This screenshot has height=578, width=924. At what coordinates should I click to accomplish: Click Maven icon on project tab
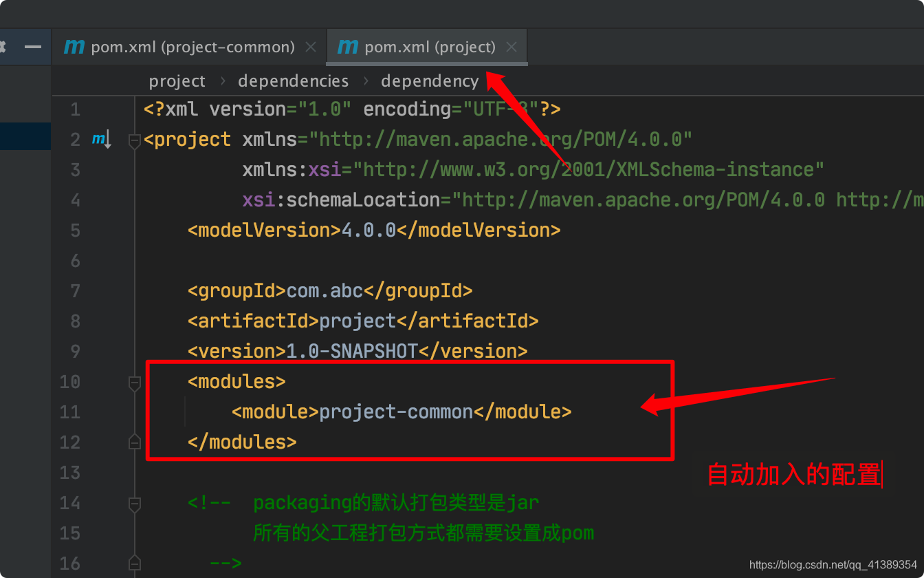coord(348,47)
